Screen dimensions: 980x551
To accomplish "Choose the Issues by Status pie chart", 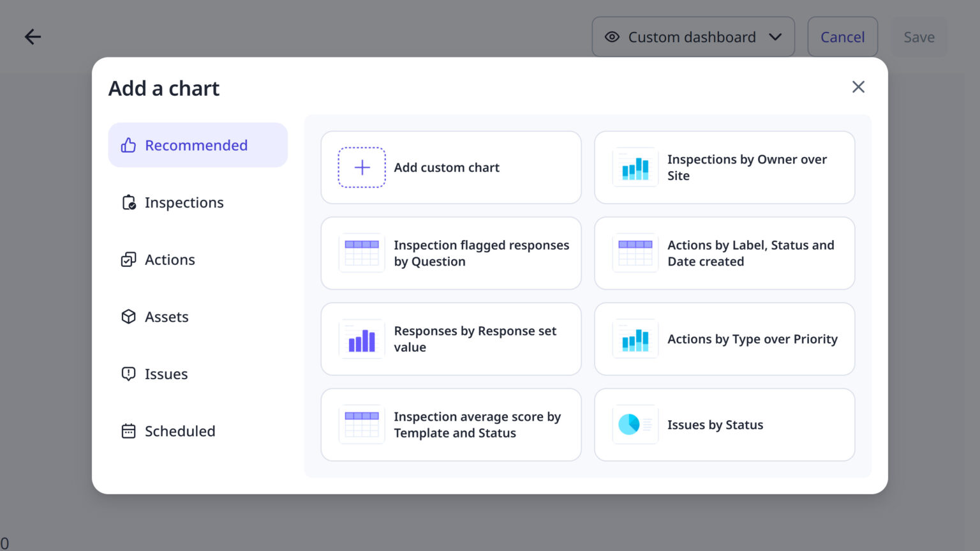I will pyautogui.click(x=724, y=425).
